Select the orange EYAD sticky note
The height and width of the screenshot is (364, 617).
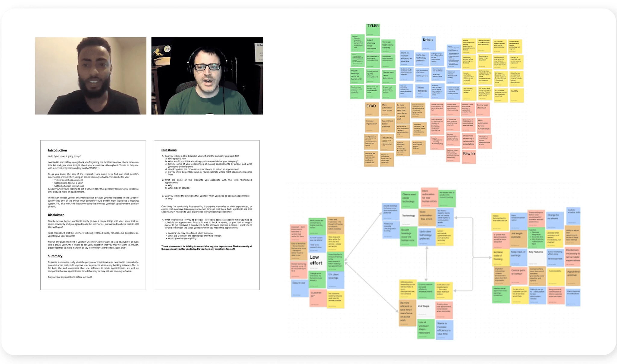[372, 109]
